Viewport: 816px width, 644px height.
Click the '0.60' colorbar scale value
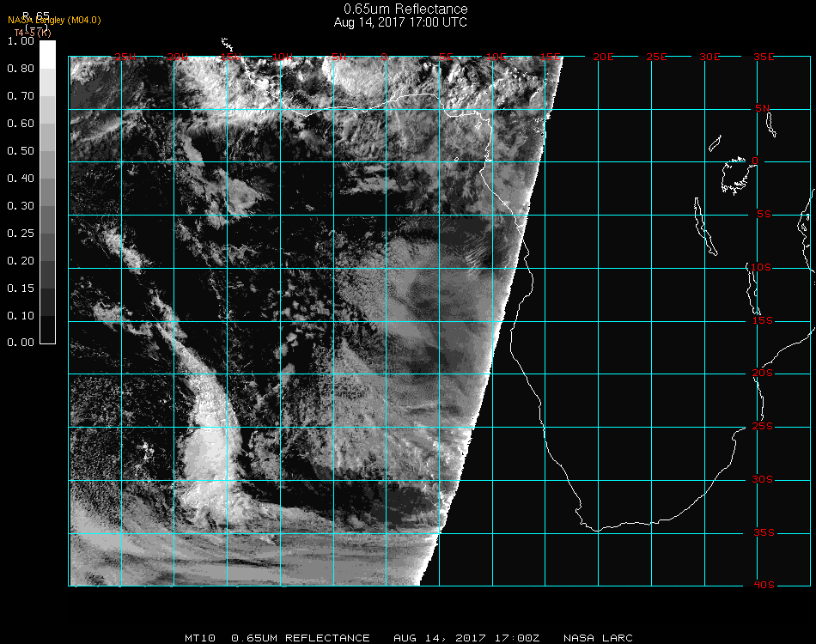click(21, 124)
